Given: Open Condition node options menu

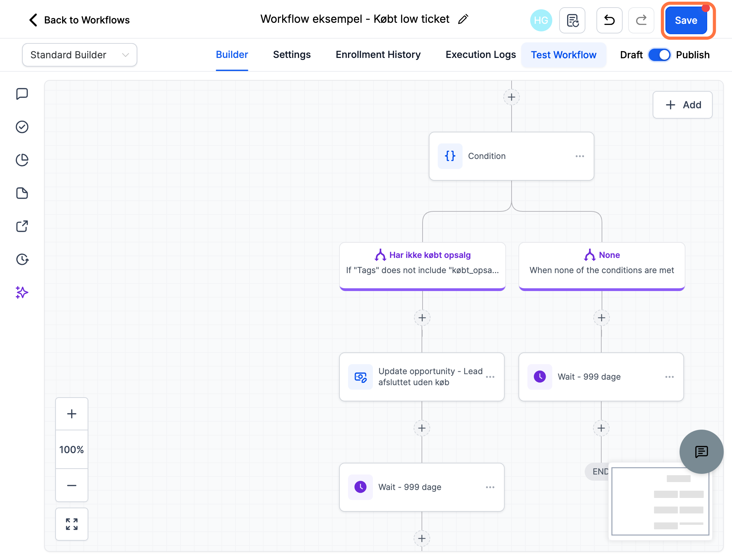Looking at the screenshot, I should point(580,156).
